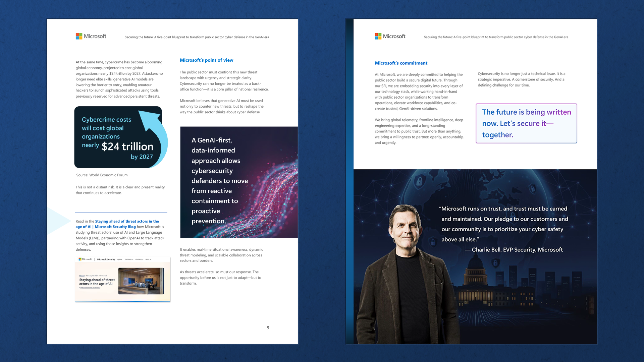Image resolution: width=644 pixels, height=362 pixels.
Task: Click Microsoft Threat Intelligence author link
Action: click(x=91, y=288)
